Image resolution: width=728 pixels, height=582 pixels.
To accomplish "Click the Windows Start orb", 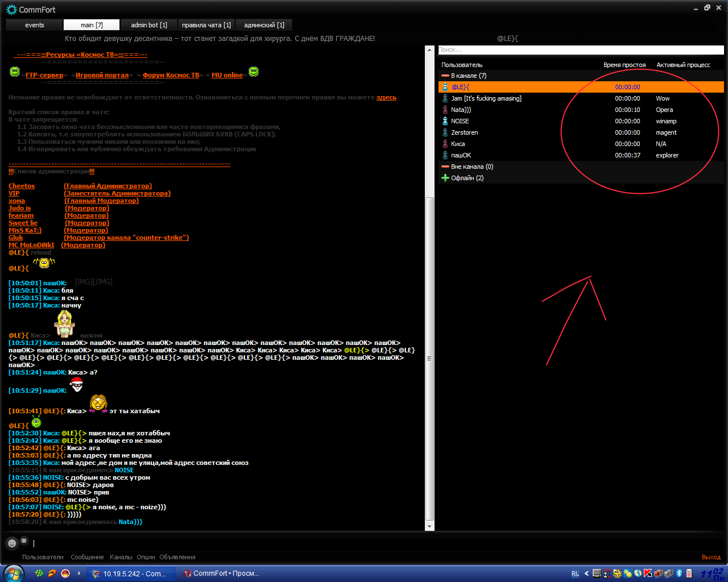I will point(13,573).
